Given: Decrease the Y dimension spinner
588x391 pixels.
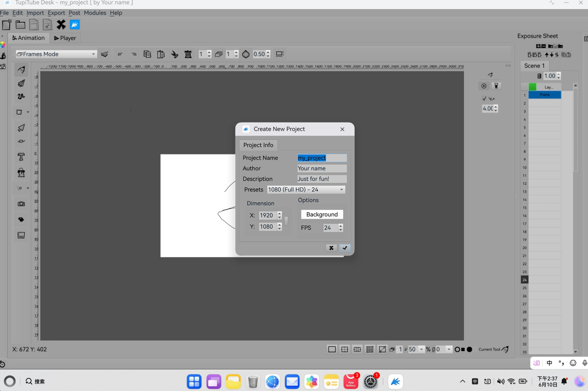Looking at the screenshot, I should [279, 229].
